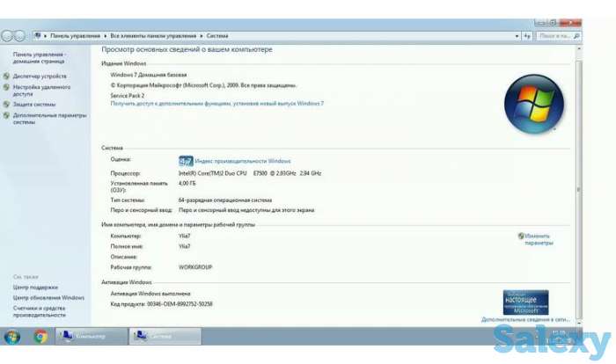Select the Система taskbar button

pos(165,336)
